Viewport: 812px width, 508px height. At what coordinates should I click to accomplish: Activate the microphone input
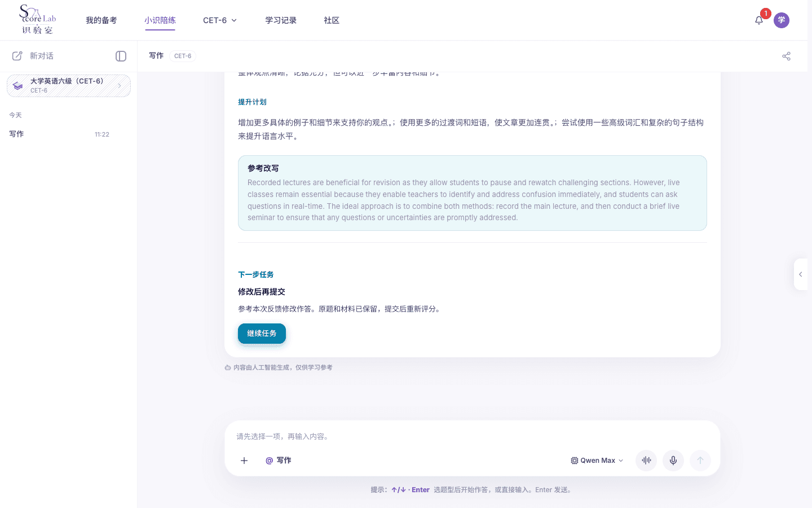click(673, 461)
